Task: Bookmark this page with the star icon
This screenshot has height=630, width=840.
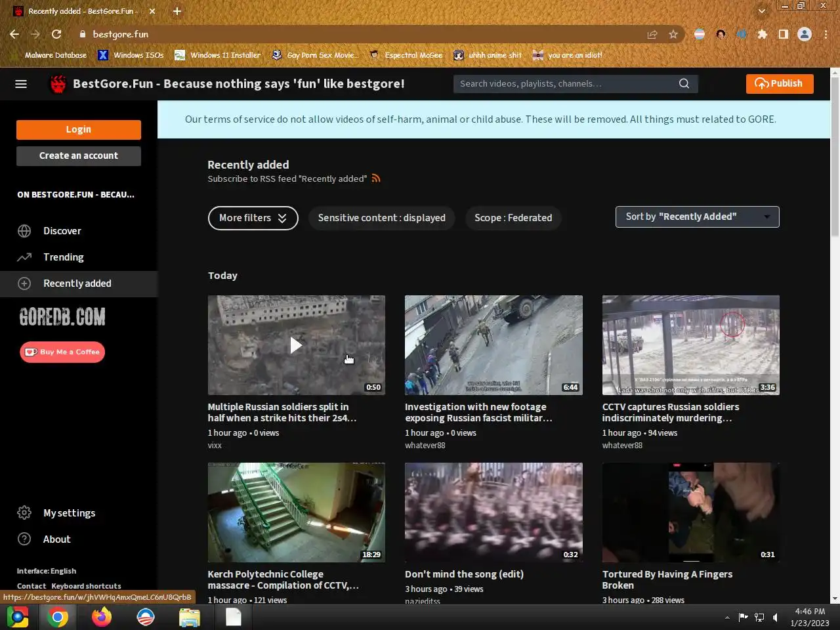Action: (673, 34)
